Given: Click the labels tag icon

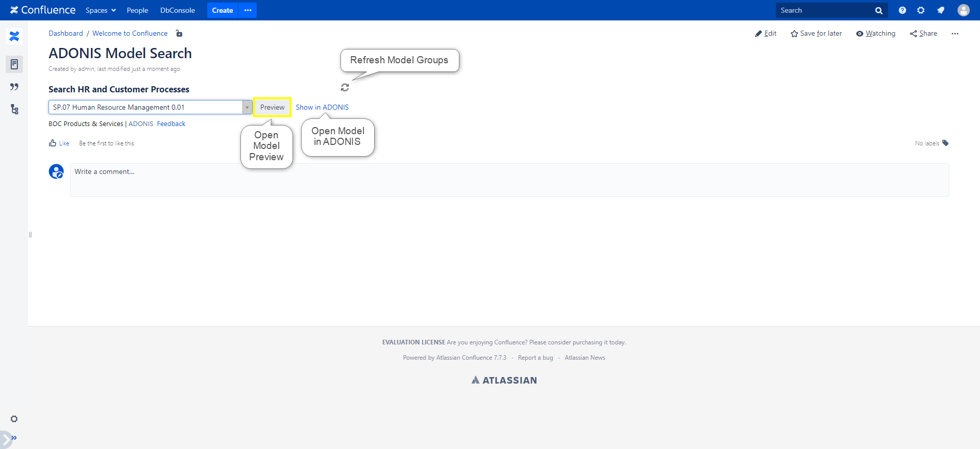Looking at the screenshot, I should [945, 143].
